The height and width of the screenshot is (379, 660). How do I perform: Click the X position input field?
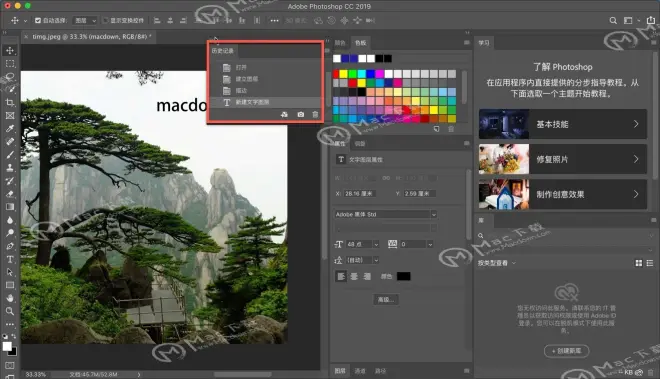click(x=360, y=194)
